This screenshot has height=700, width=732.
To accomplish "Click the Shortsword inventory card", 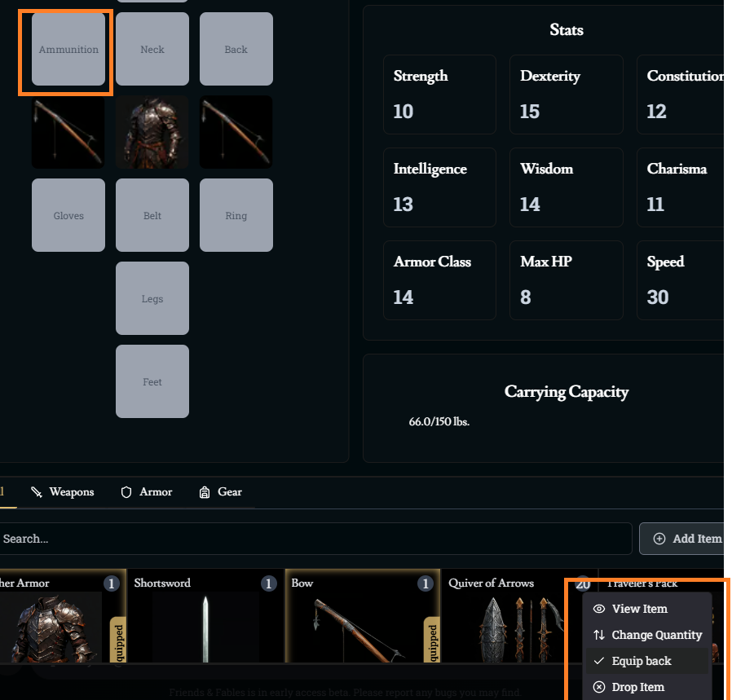I will (205, 619).
